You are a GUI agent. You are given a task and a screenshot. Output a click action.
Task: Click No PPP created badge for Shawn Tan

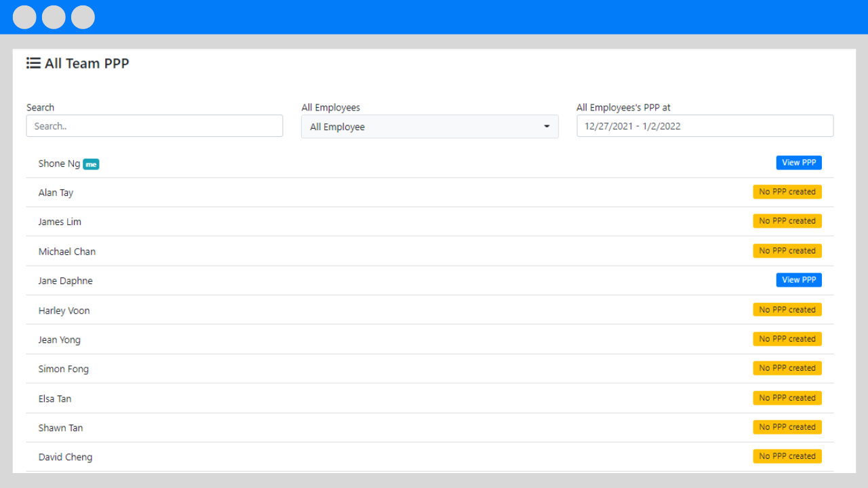pyautogui.click(x=787, y=427)
